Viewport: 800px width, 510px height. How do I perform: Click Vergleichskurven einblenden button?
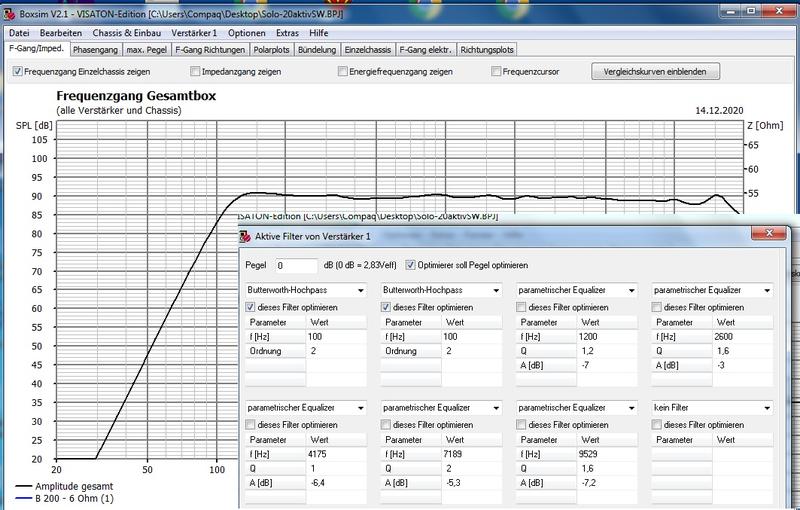tap(655, 72)
